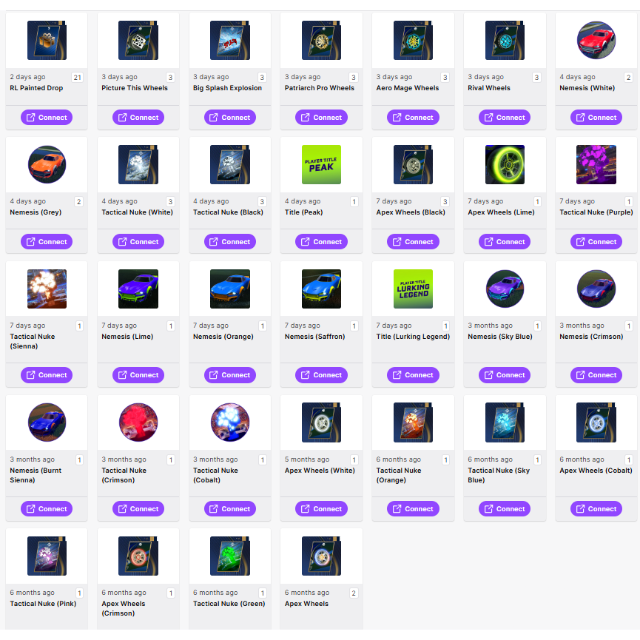Connect the Tactical Nuke (Sienna) listing
This screenshot has width=640, height=640.
[x=46, y=375]
